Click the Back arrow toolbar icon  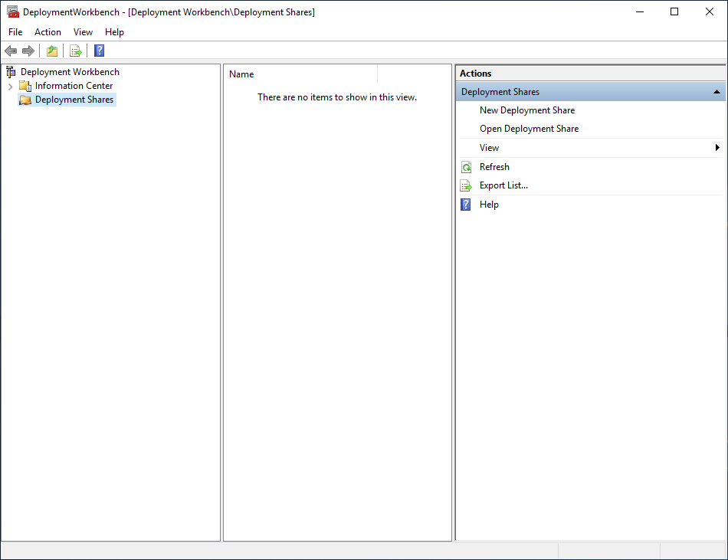[x=11, y=51]
